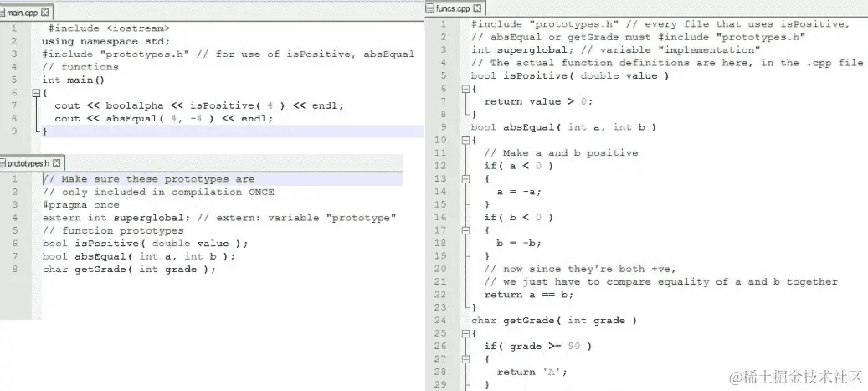This screenshot has height=391, width=868.
Task: Click the "return 'A';" line
Action: (532, 372)
